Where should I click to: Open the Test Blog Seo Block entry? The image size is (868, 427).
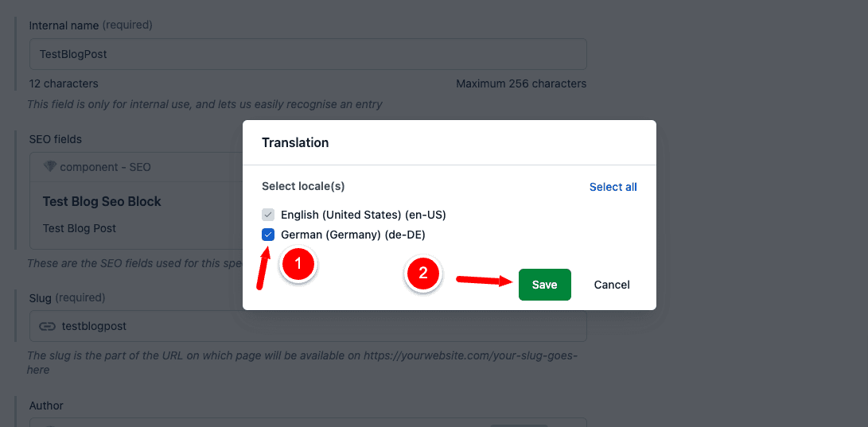102,201
